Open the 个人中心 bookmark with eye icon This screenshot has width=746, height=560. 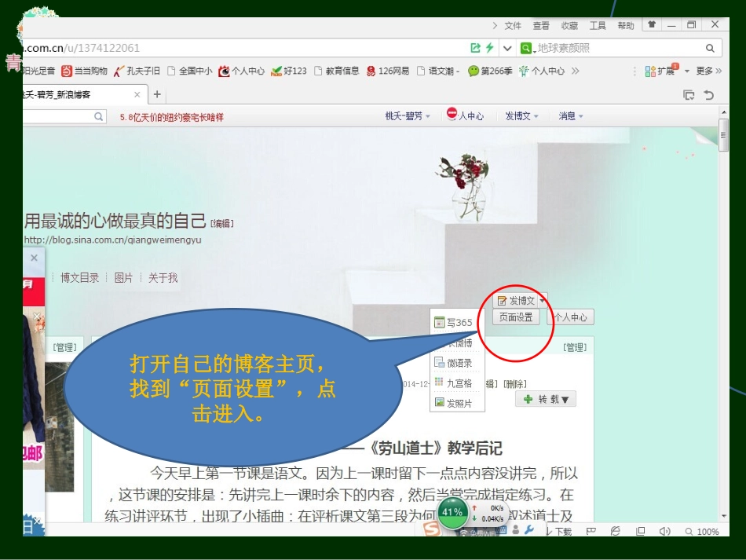coord(242,71)
